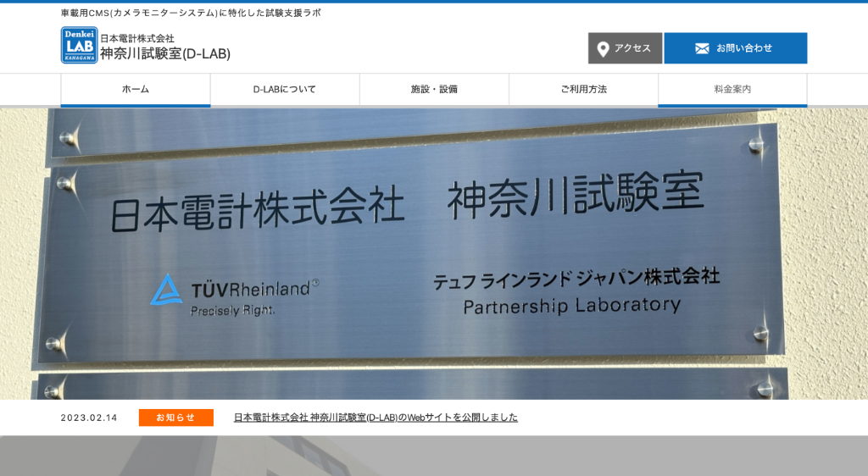Click the 2023.02.14 news date
The height and width of the screenshot is (476, 868).
click(x=89, y=418)
